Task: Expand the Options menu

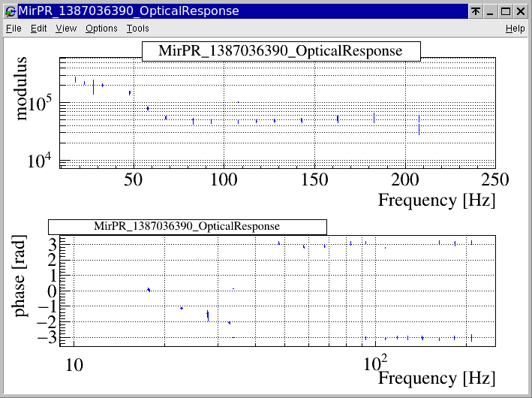Action: pyautogui.click(x=101, y=29)
